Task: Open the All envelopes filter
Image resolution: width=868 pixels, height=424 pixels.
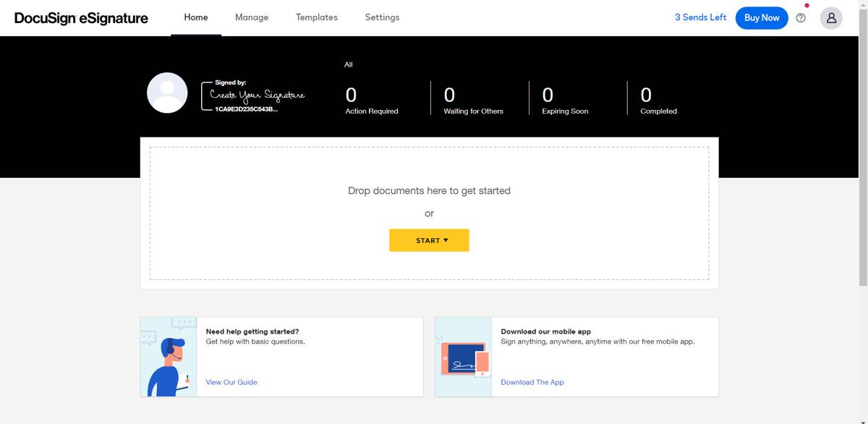Action: [x=348, y=64]
